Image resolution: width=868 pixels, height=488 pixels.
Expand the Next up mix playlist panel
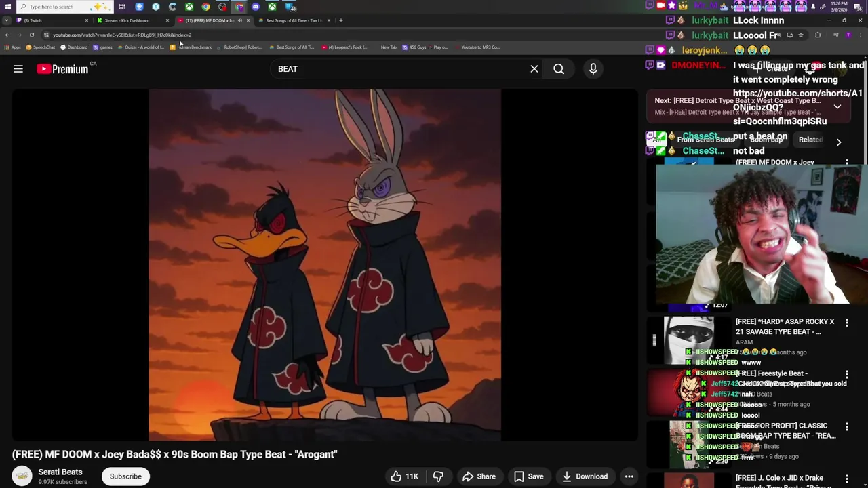pyautogui.click(x=837, y=106)
